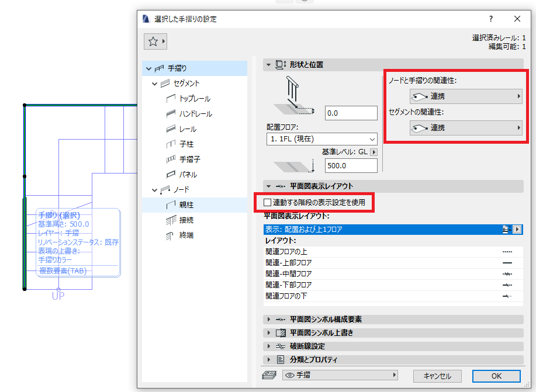Image resolution: width=536 pixels, height=392 pixels.
Task: Open the 配置フロア 1FL dropdown
Action: click(x=321, y=139)
